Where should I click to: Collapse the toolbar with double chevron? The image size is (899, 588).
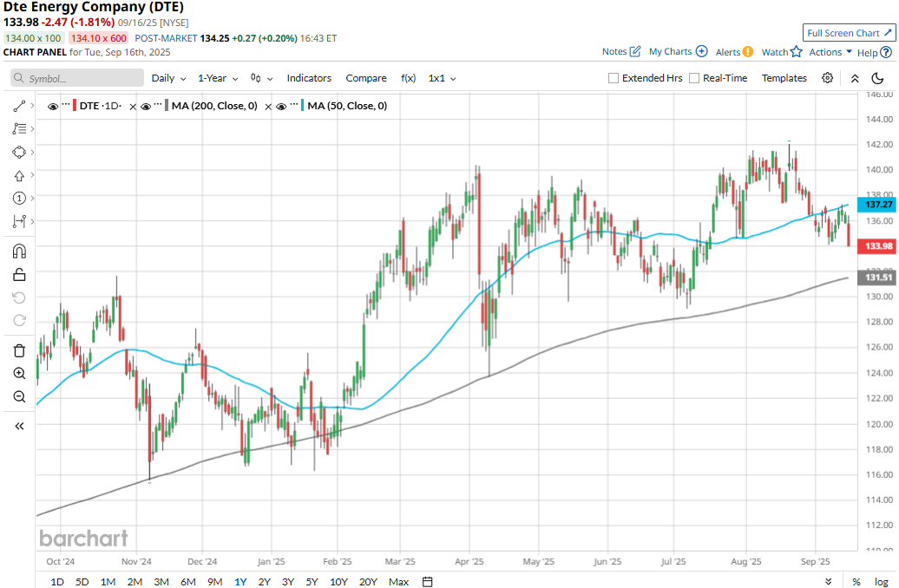click(x=855, y=79)
